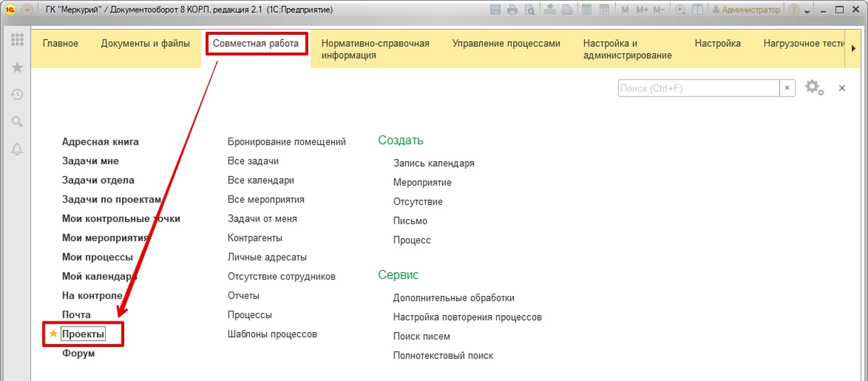The image size is (868, 381).
Task: Clear the search field with its x button
Action: [787, 88]
